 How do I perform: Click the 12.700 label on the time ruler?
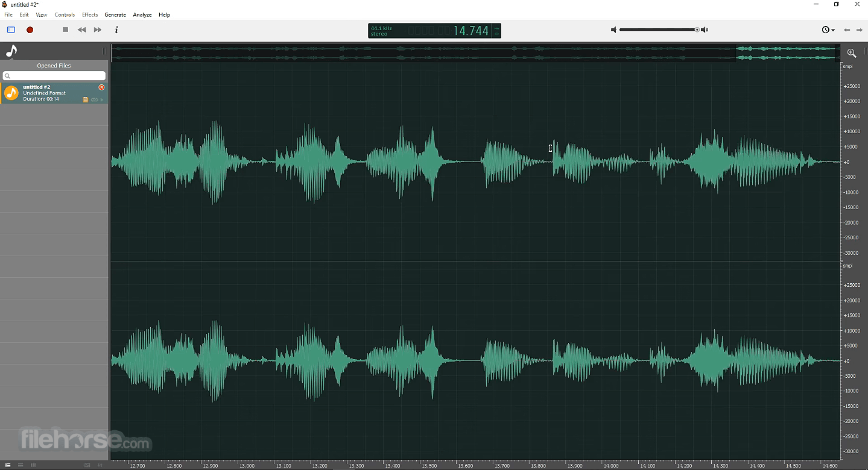138,465
